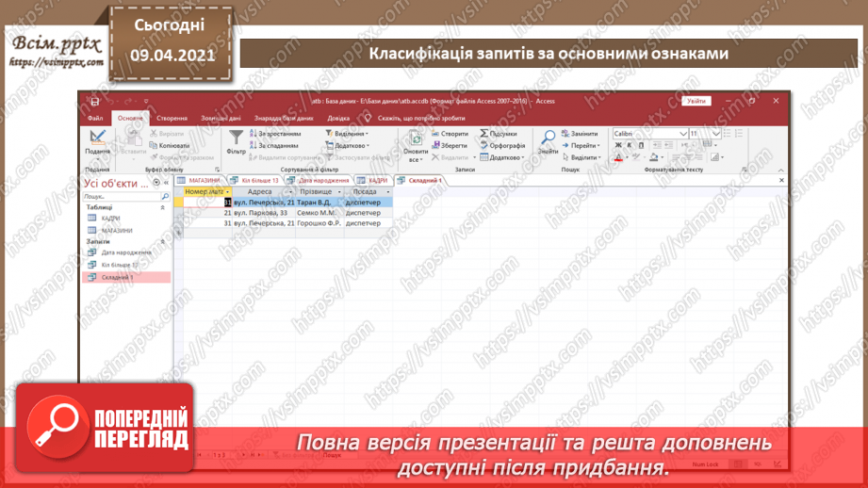Viewport: 868px width, 488px height.
Task: Toggle underline П formatting
Action: tap(641, 145)
